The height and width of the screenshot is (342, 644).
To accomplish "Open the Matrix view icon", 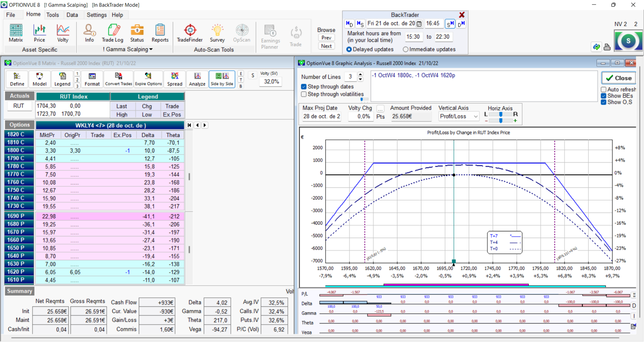I will tap(16, 33).
